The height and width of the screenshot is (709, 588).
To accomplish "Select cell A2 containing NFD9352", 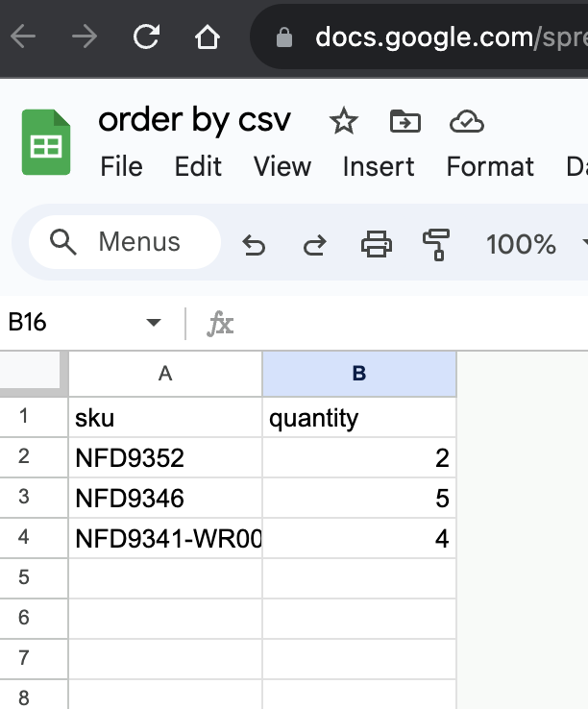I will [x=164, y=458].
